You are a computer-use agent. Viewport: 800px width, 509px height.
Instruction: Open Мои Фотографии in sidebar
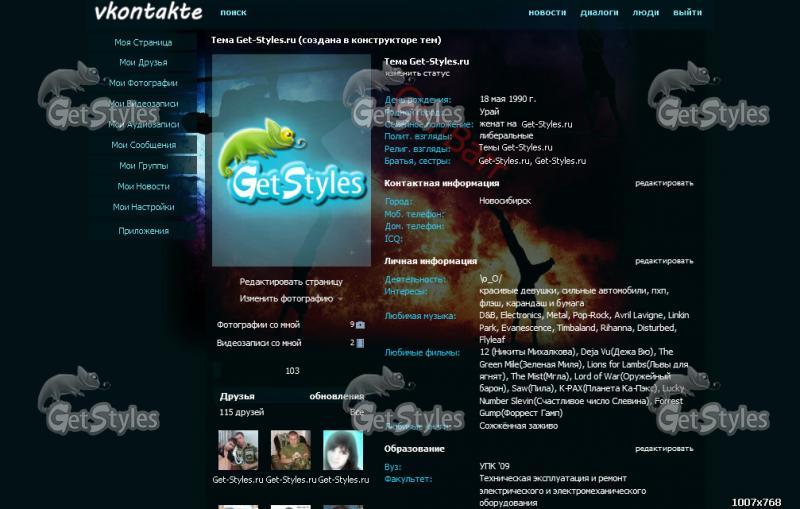point(143,83)
